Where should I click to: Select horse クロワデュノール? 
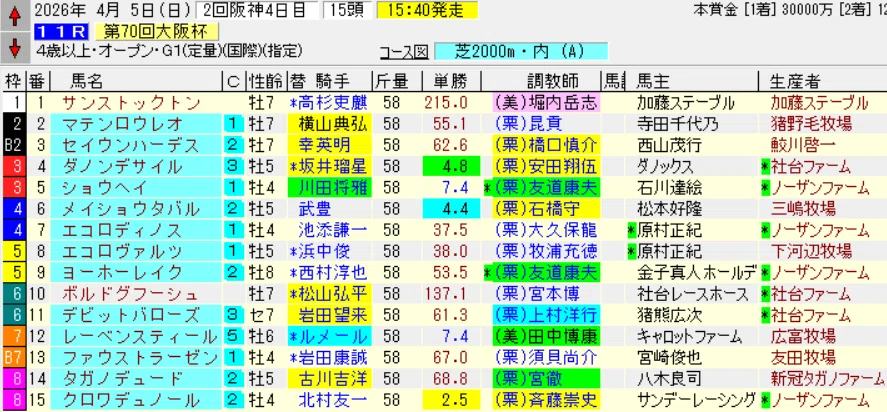[x=131, y=401]
